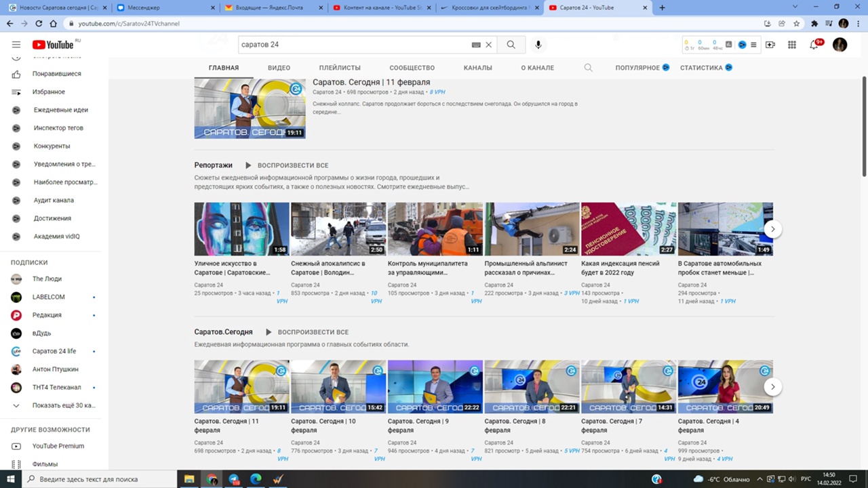Open the browser tab list dropdown chevron
This screenshot has height=488, width=868.
point(795,7)
